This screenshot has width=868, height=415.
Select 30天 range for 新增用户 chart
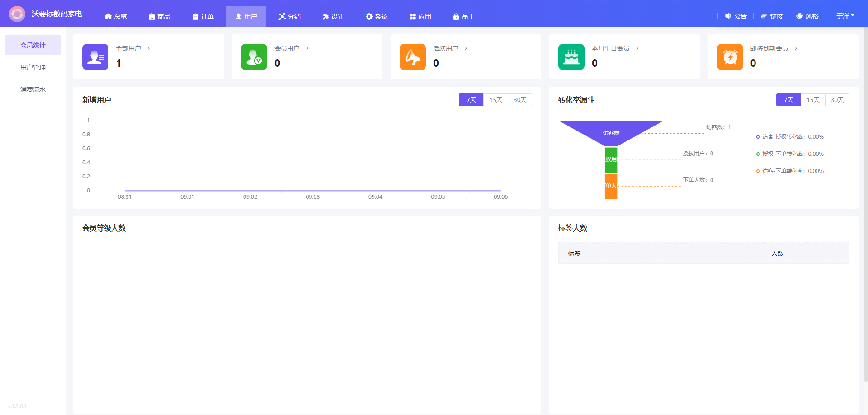pyautogui.click(x=520, y=100)
